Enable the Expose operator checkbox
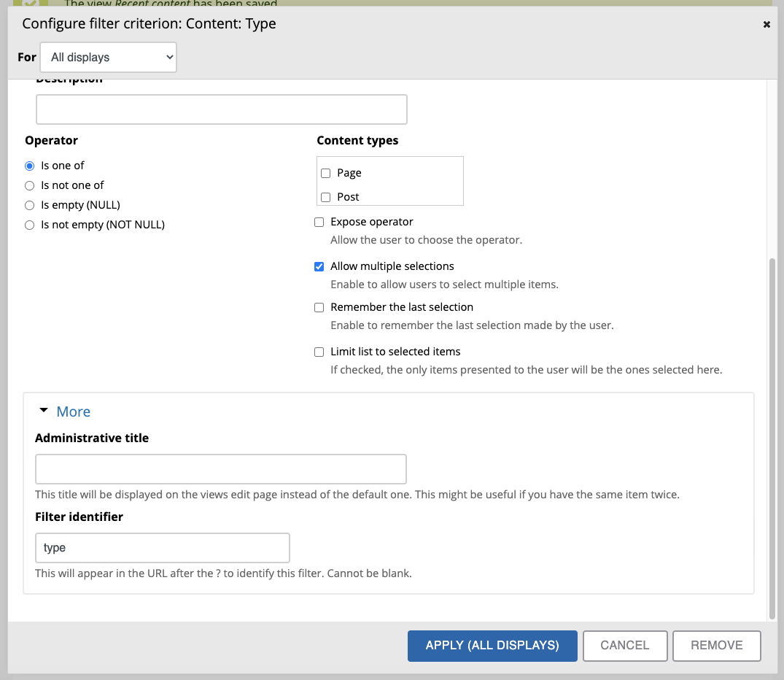The image size is (784, 680). click(319, 222)
